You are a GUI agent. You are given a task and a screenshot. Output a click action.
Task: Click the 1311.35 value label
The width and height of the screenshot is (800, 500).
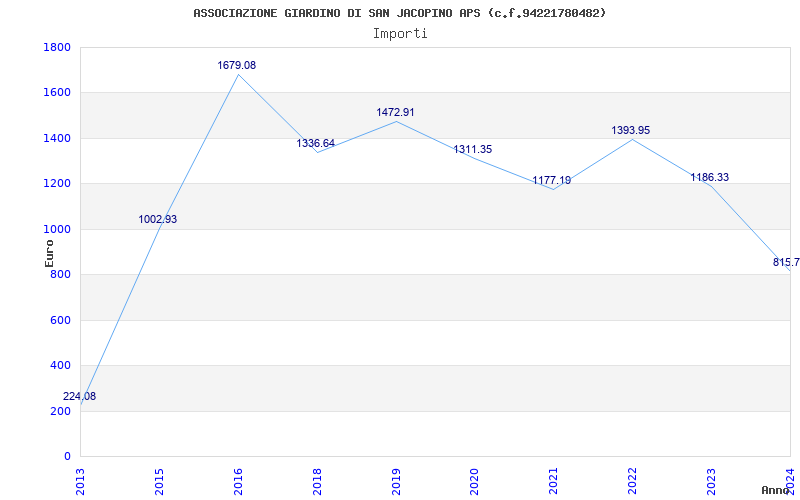[473, 149]
